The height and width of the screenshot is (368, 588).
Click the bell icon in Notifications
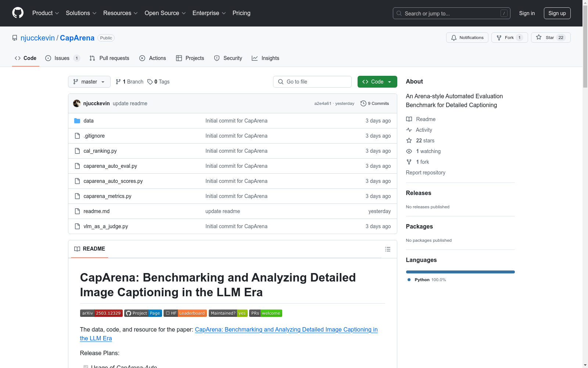[x=454, y=38]
